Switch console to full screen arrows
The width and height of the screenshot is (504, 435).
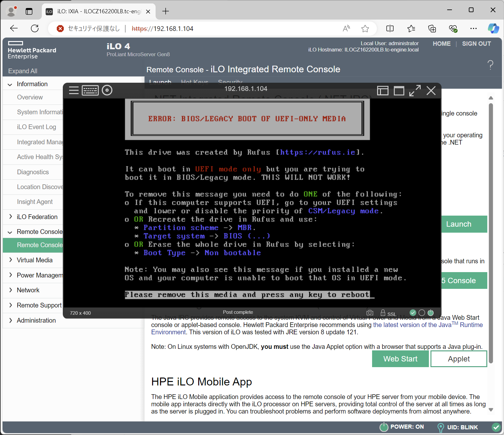(x=415, y=91)
